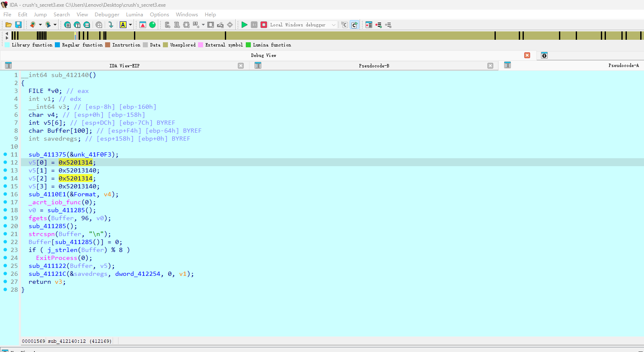Click the navigation band right arrow
This screenshot has height=352, width=644.
click(7, 38)
